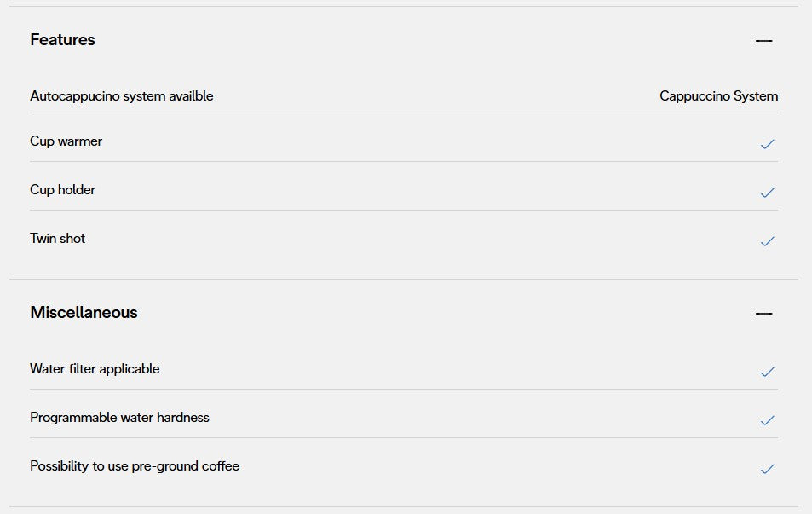
Task: Click the Cup holder checkmark icon
Action: point(767,193)
